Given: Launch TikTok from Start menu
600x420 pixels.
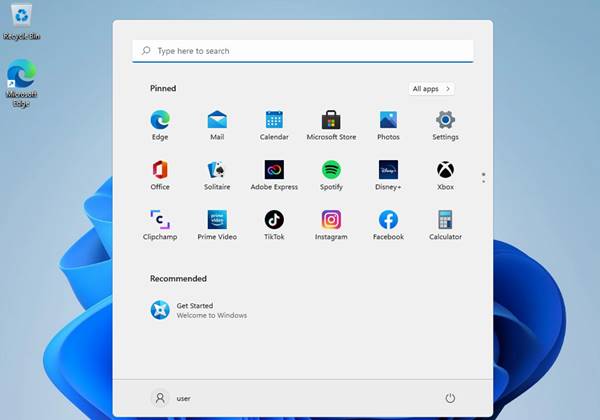Looking at the screenshot, I should 274,225.
